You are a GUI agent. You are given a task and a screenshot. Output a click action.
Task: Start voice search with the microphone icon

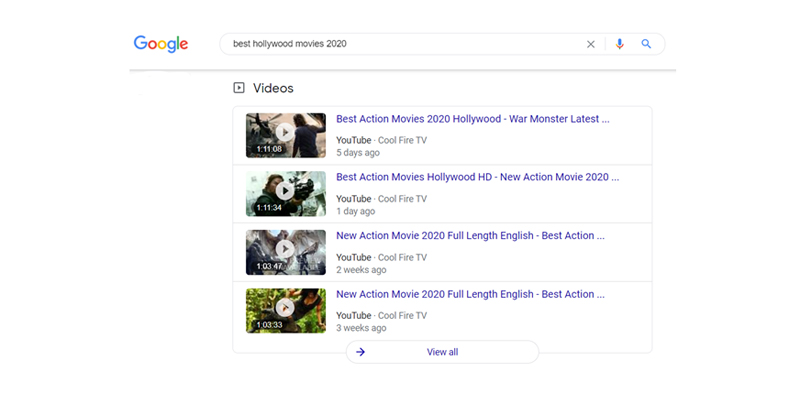[x=619, y=44]
